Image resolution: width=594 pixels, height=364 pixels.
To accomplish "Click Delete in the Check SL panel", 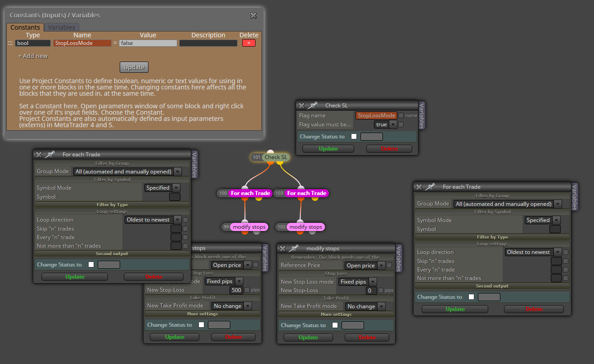I will click(390, 149).
